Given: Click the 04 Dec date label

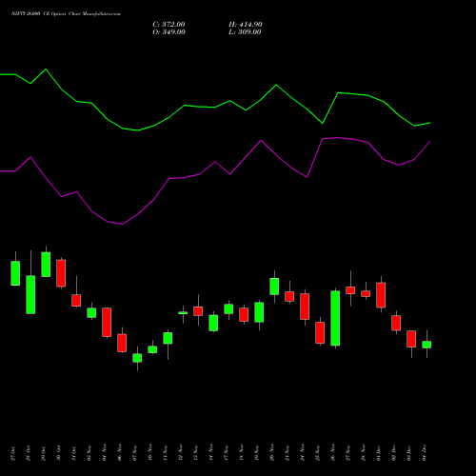Looking at the screenshot, I should coord(425,453).
